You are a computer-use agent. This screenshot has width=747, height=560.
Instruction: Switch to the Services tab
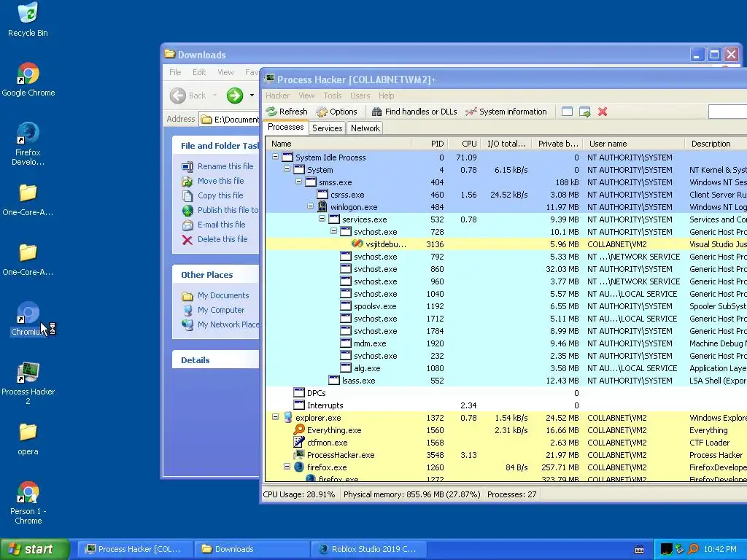coord(328,128)
